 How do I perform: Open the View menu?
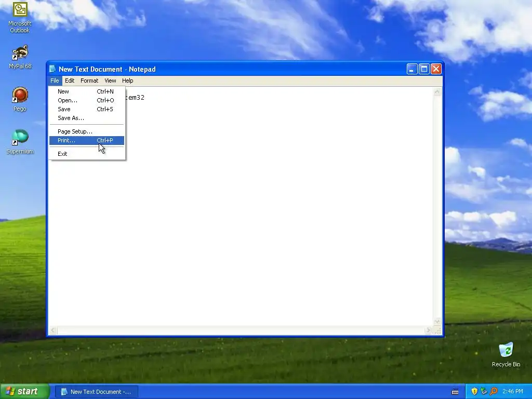(110, 81)
